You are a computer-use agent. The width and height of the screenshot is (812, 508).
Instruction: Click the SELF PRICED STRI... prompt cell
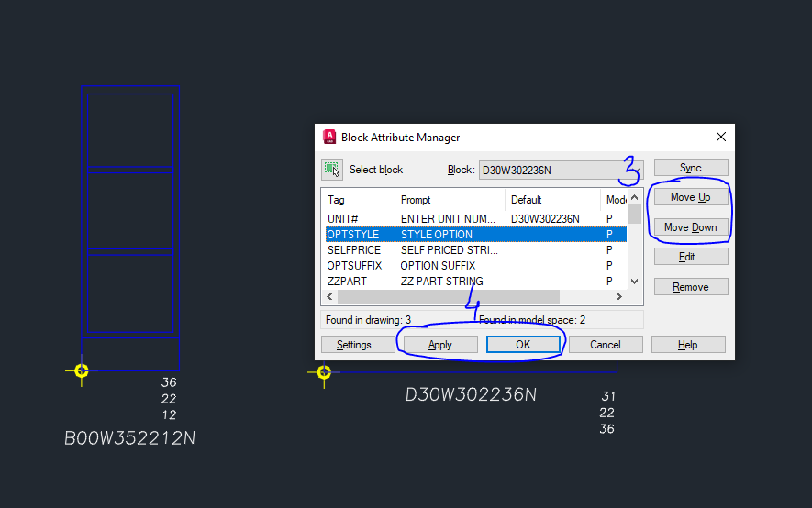[449, 249]
